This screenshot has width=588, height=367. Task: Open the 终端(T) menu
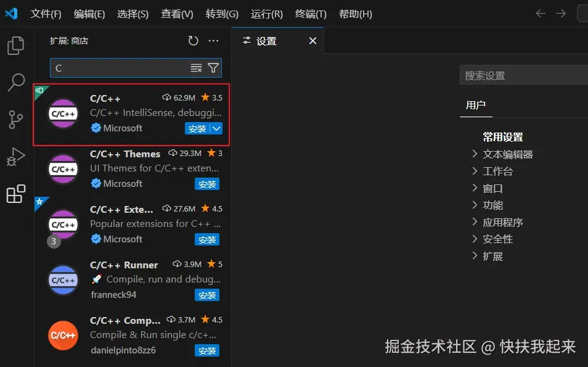coord(311,14)
